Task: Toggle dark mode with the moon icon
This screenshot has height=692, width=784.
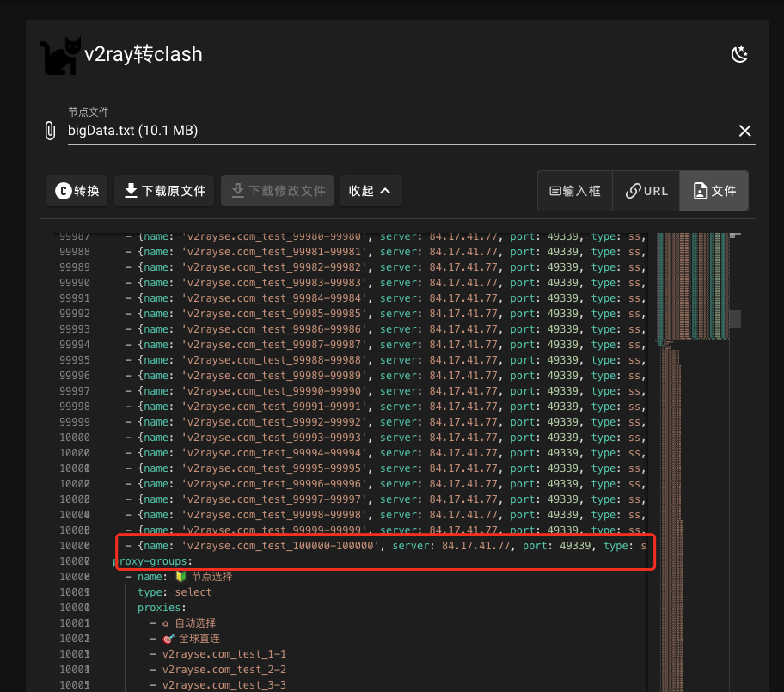Action: click(x=740, y=53)
